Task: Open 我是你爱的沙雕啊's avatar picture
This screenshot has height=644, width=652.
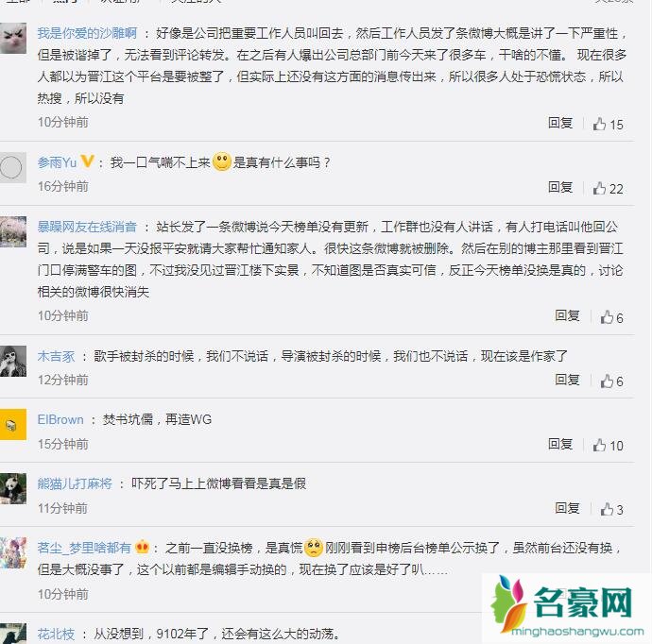Action: coord(13,38)
